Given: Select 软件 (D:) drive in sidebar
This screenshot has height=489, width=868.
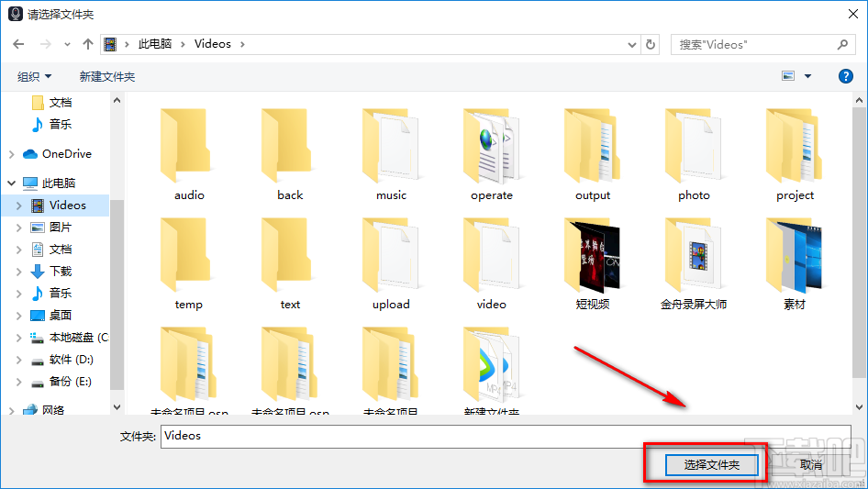Looking at the screenshot, I should (x=61, y=360).
